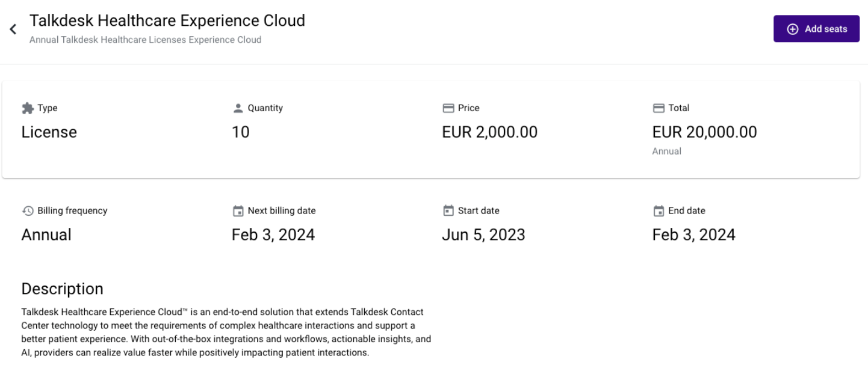This screenshot has height=368, width=868.
Task: Click the back arrow near the page title
Action: click(13, 28)
